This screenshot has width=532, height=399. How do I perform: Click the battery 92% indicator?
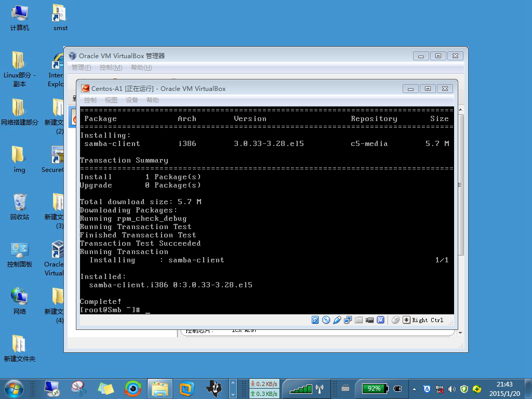coord(375,389)
